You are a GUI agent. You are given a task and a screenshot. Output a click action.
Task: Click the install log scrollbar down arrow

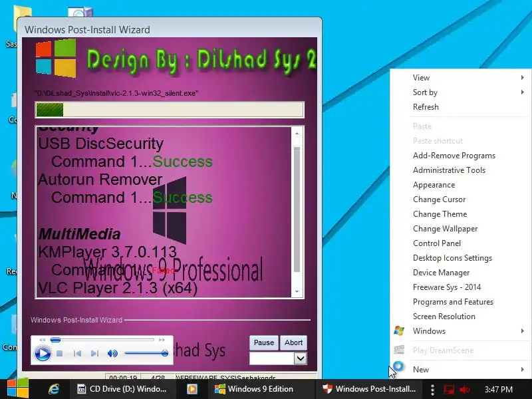click(x=297, y=291)
